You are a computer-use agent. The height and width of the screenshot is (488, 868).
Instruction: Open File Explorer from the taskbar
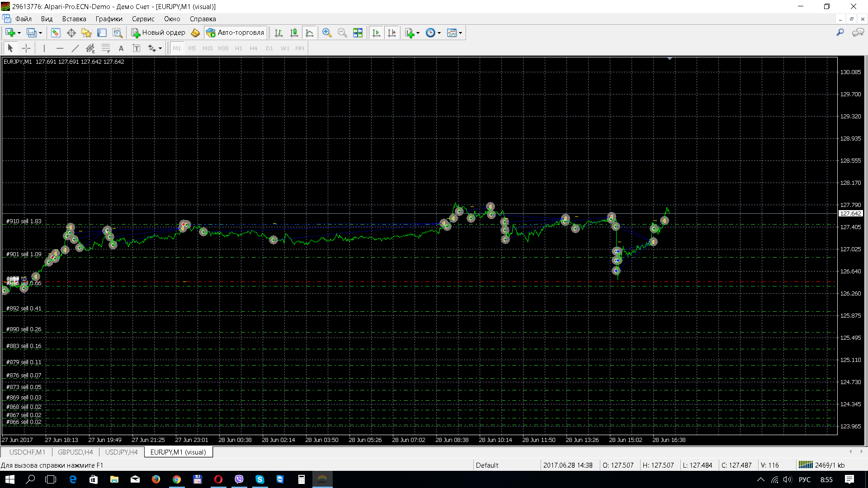114,479
